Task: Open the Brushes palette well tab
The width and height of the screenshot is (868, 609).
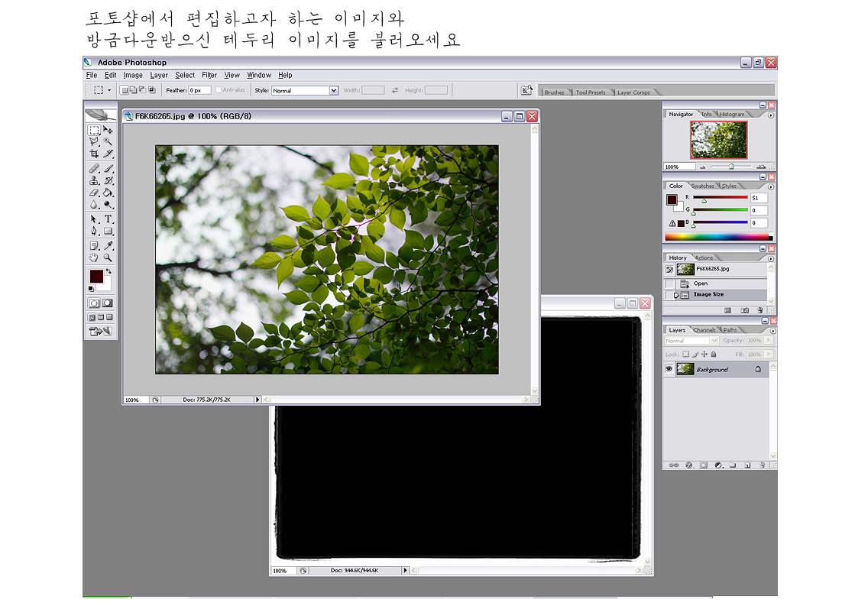Action: point(555,92)
